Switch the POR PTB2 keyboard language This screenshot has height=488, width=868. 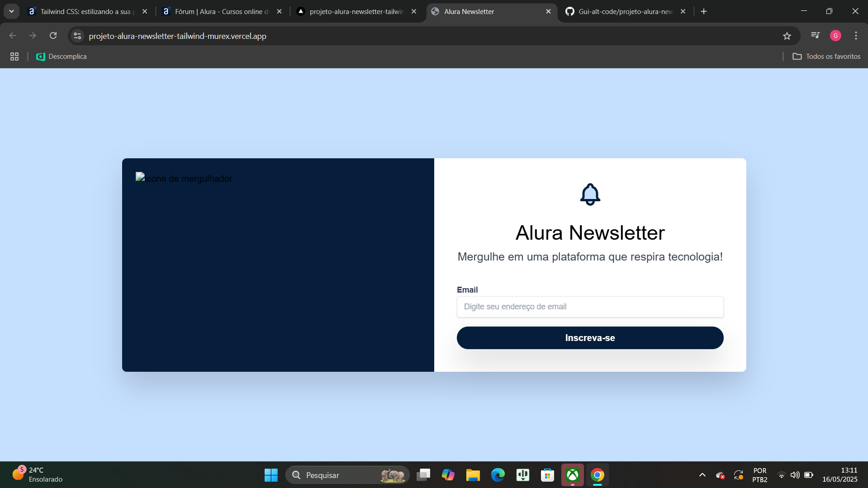pyautogui.click(x=760, y=475)
